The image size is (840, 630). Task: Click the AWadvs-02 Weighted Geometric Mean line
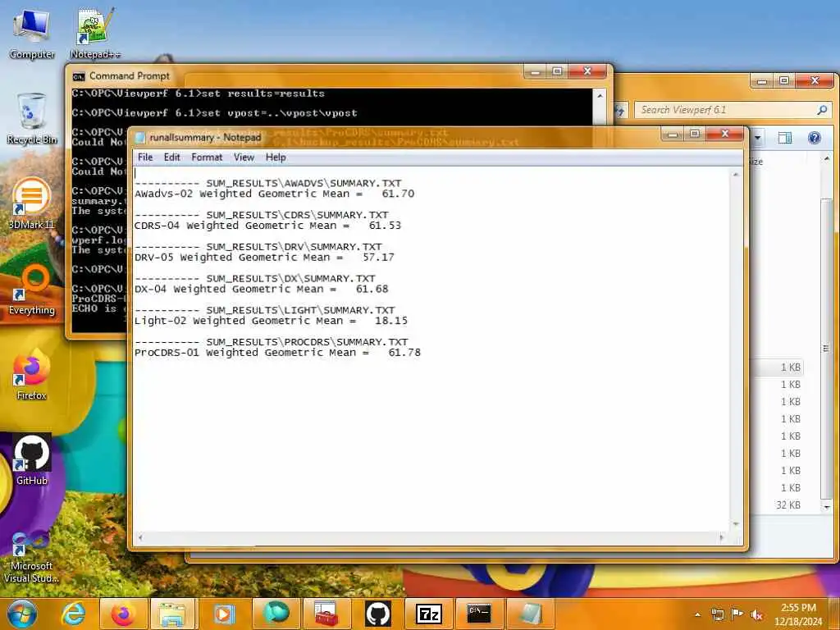point(274,194)
